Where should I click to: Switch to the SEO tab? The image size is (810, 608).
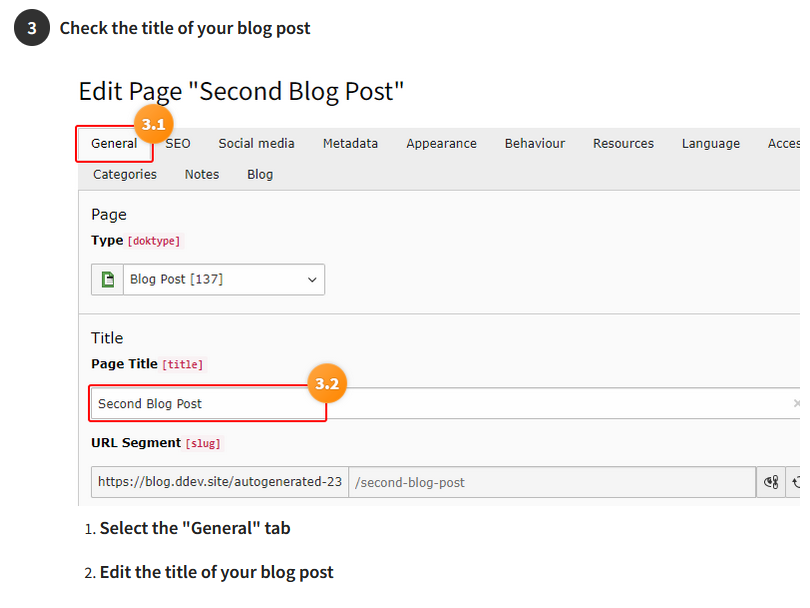pos(178,144)
